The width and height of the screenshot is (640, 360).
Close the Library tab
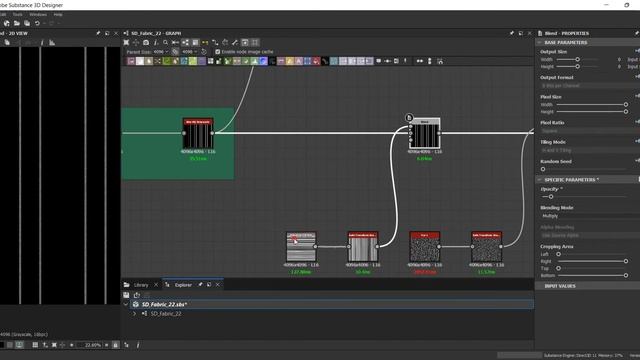[x=156, y=285]
